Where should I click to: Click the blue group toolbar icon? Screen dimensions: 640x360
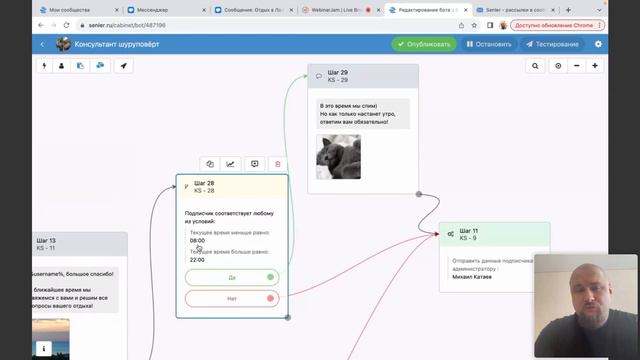tap(100, 66)
